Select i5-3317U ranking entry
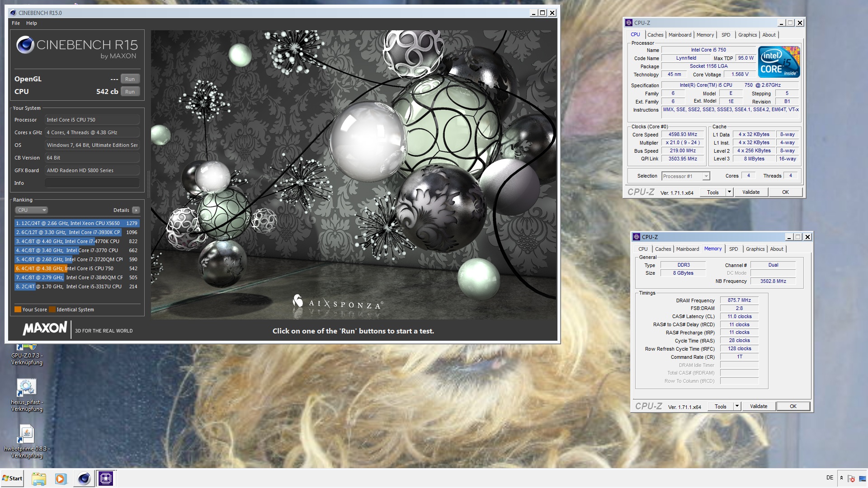 [x=77, y=286]
